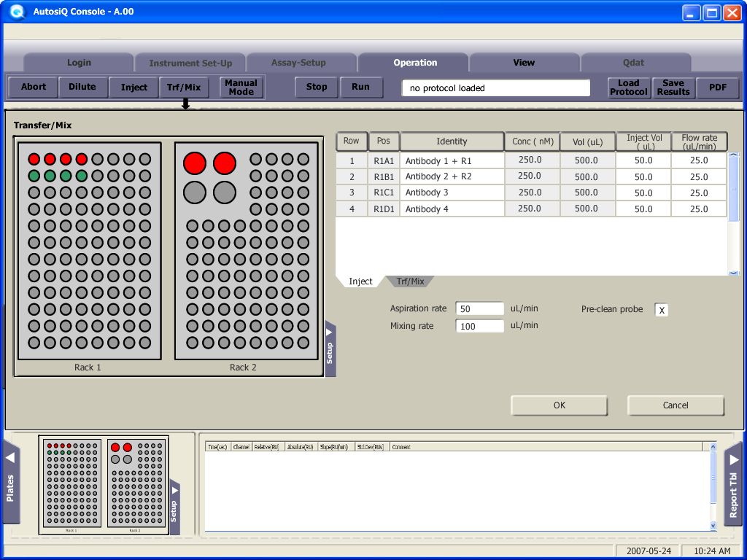
Task: Click the Comment column header in the report table
Action: pyautogui.click(x=546, y=447)
